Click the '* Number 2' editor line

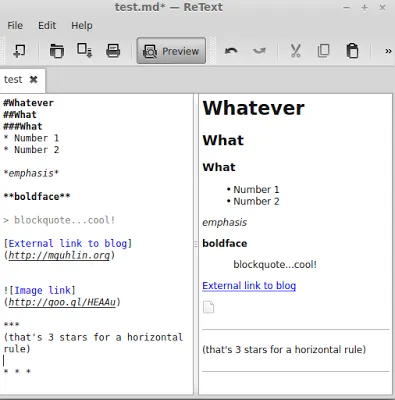pyautogui.click(x=31, y=150)
